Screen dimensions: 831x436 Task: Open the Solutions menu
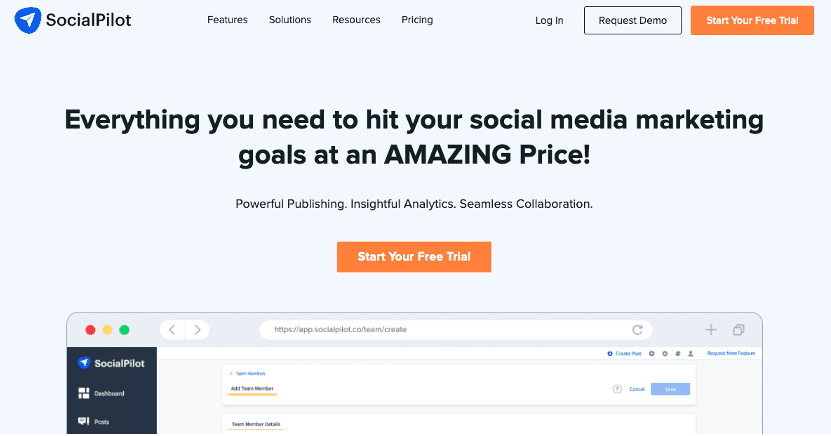tap(290, 20)
